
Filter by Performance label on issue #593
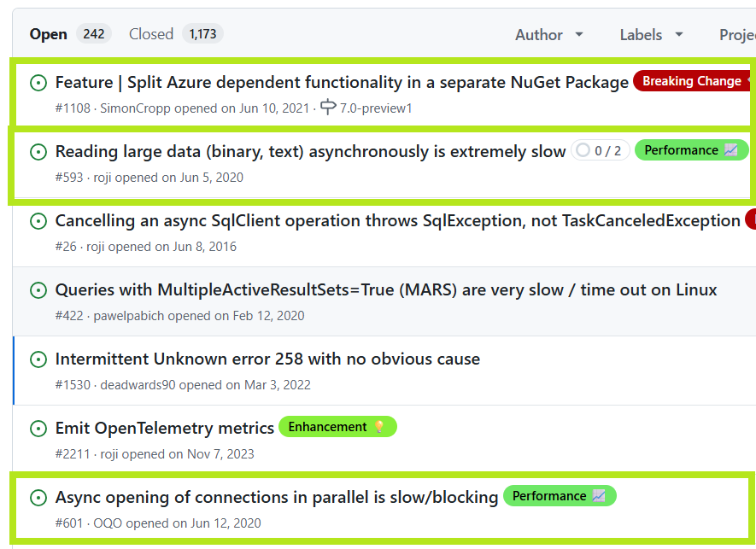click(x=690, y=150)
